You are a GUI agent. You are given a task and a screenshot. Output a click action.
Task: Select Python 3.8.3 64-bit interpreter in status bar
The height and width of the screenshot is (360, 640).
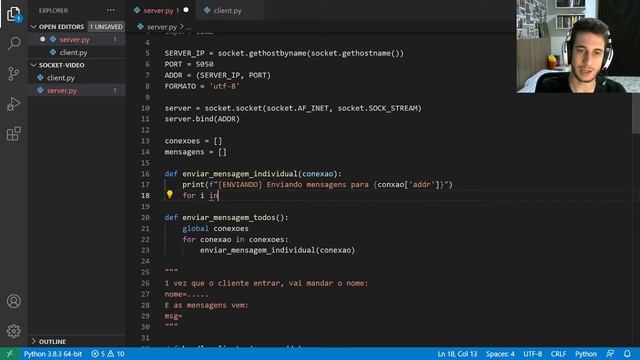[53, 354]
